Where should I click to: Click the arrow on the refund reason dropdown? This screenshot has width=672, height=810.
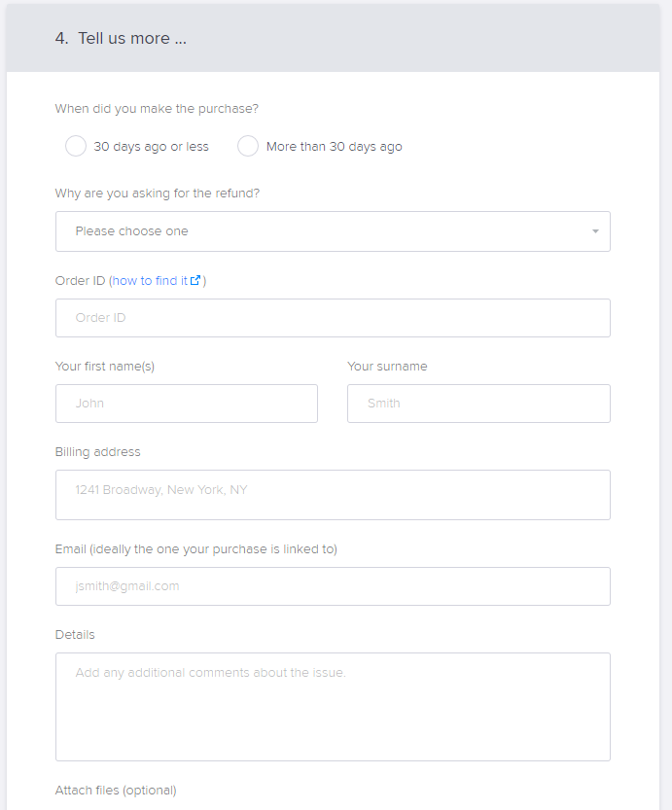coord(595,231)
